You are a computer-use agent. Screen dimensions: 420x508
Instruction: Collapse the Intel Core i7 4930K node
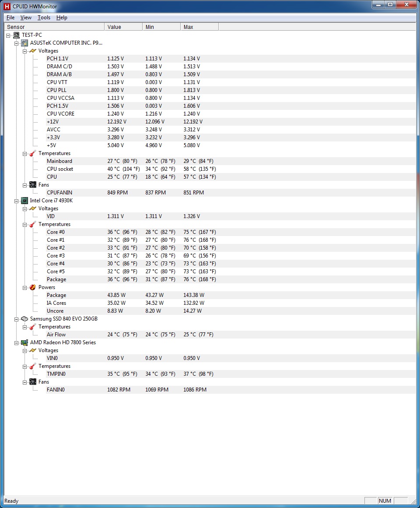coord(17,201)
